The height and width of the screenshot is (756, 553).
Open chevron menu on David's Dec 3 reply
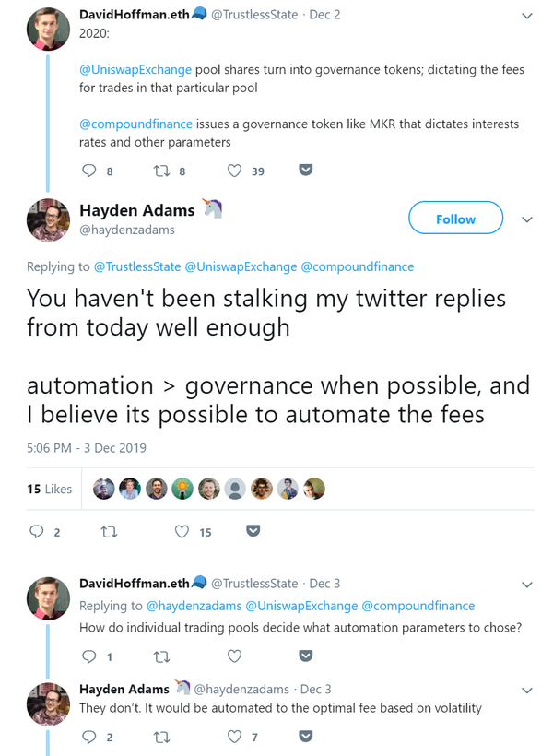pos(527,585)
